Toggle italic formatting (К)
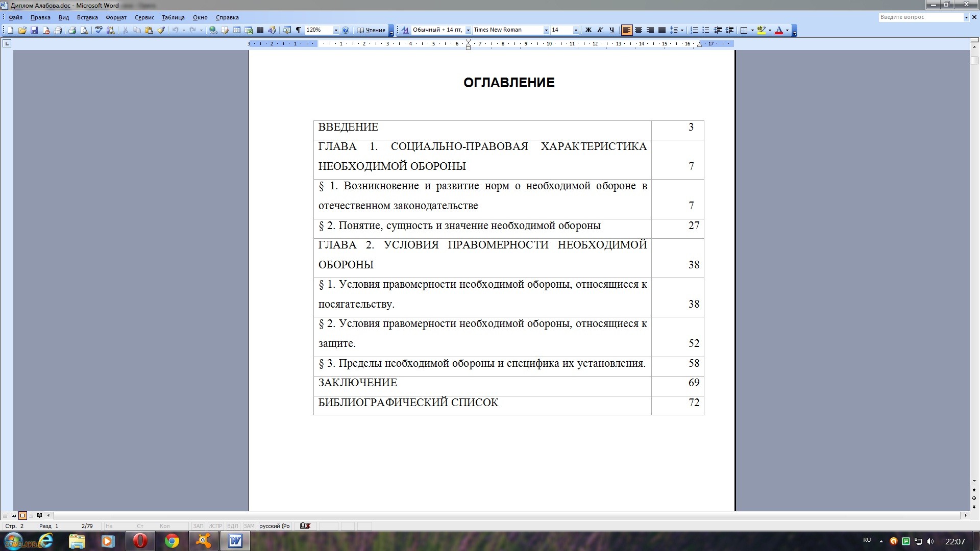The height and width of the screenshot is (551, 980). 600,30
